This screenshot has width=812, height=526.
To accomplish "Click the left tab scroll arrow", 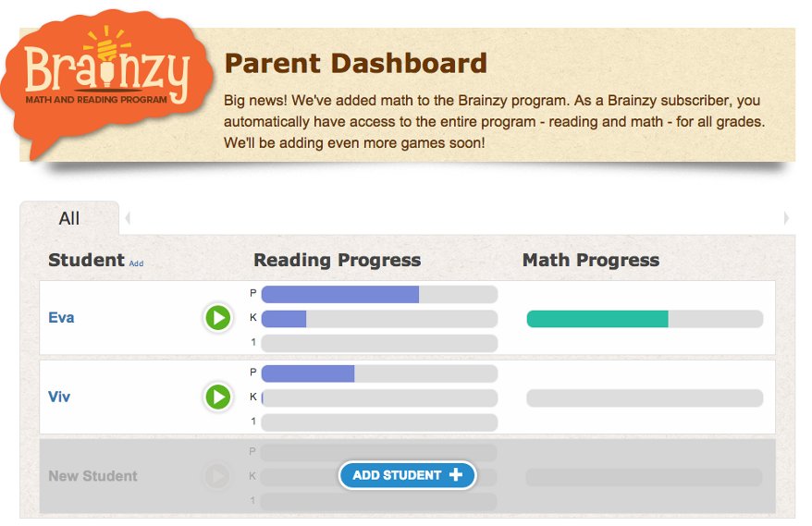I will pos(128,219).
